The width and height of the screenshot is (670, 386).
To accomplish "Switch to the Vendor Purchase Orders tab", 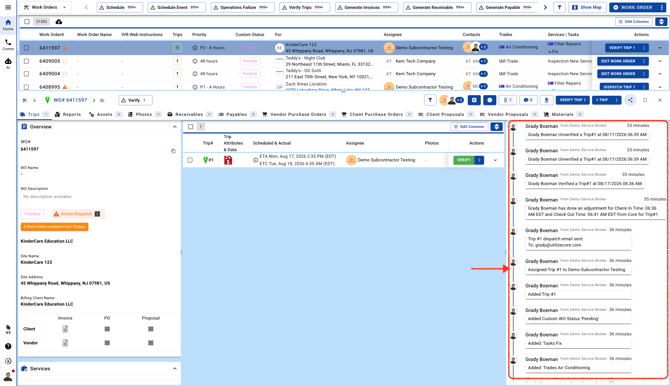I will coord(298,115).
